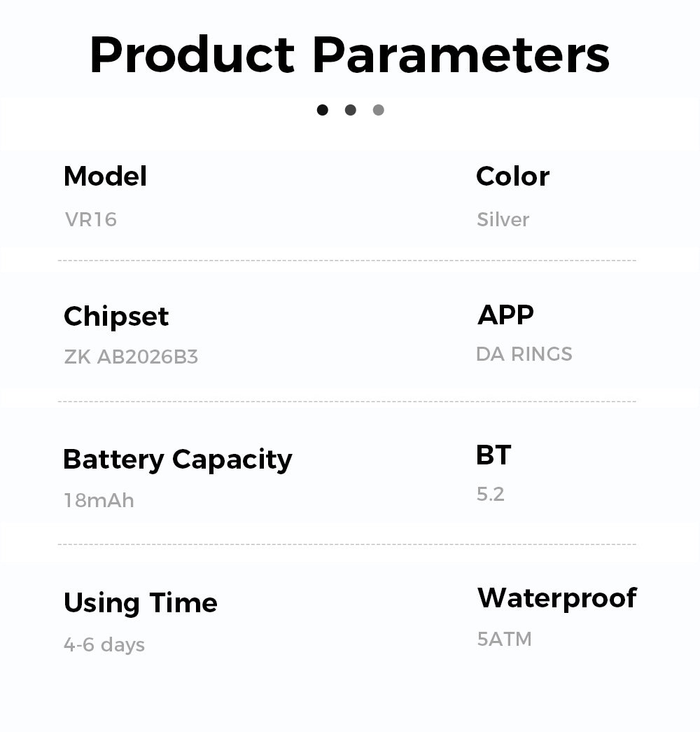
Task: Click the Product Parameters heading
Action: (x=350, y=55)
